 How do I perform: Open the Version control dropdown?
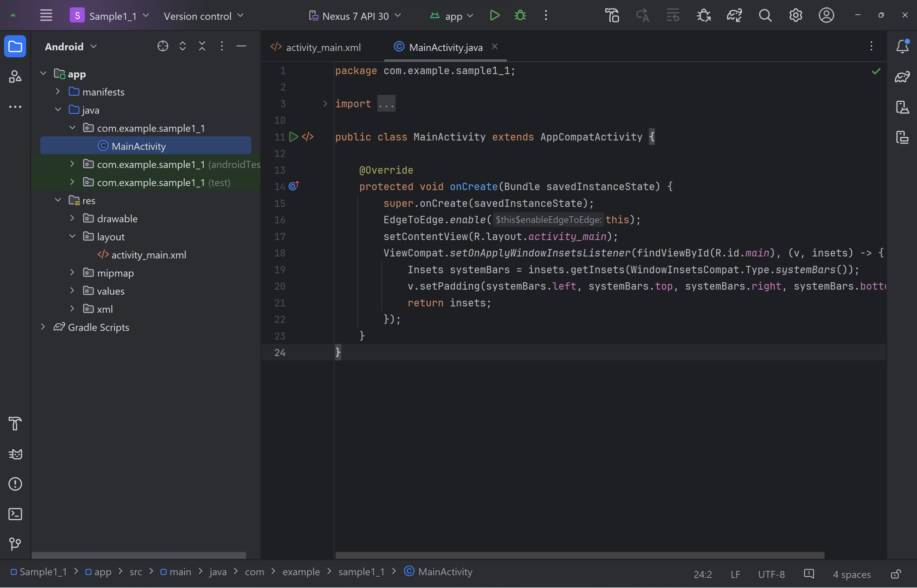click(203, 16)
